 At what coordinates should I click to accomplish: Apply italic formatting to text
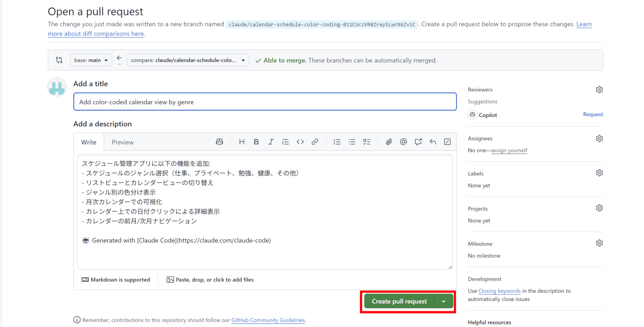click(271, 142)
